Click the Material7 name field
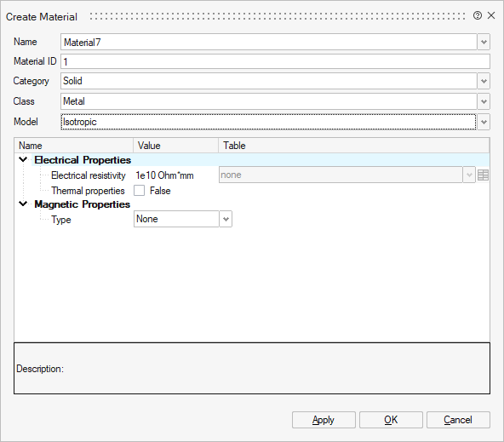Viewport: 504px width, 442px height. pyautogui.click(x=269, y=42)
